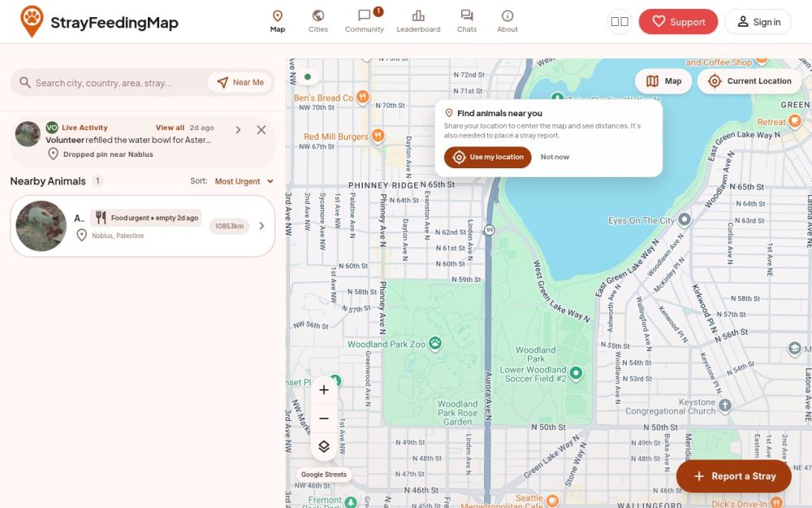Click the Map style button
812x508 pixels.
tap(663, 80)
